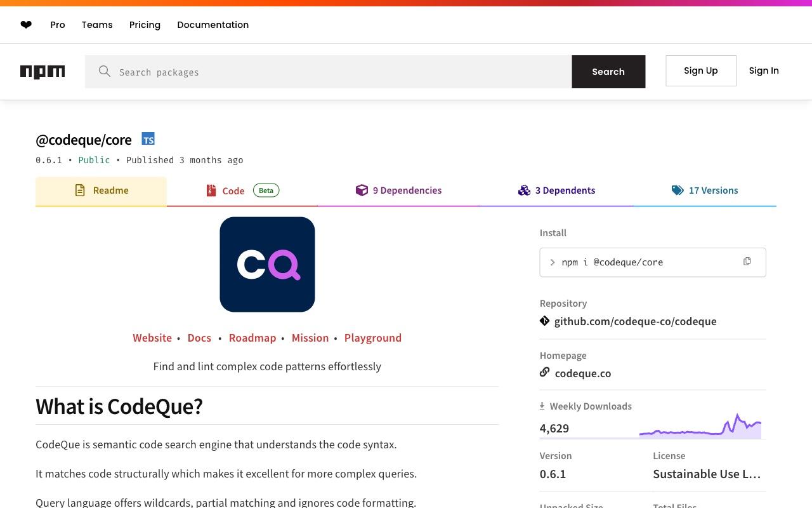Open the Teams menu item
Screen dimensions: 812x508
pos(97,25)
